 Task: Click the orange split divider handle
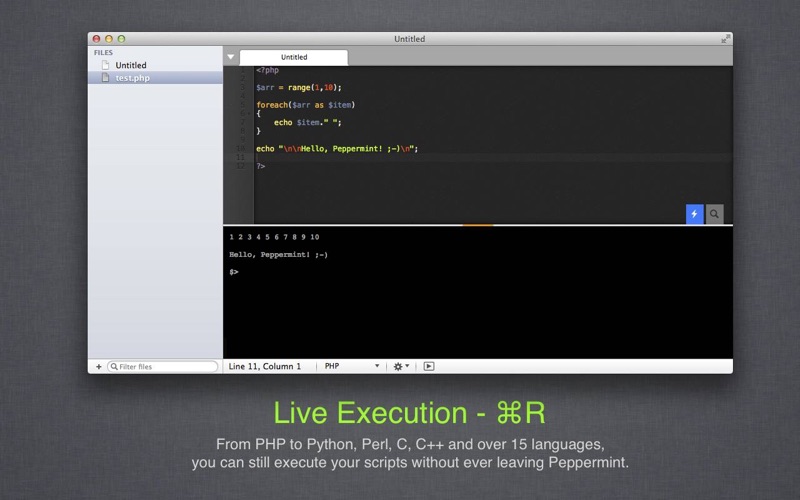(478, 224)
